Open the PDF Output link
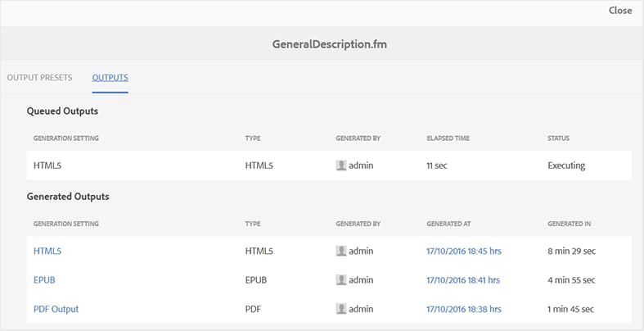This screenshot has width=644, height=331. [x=56, y=309]
